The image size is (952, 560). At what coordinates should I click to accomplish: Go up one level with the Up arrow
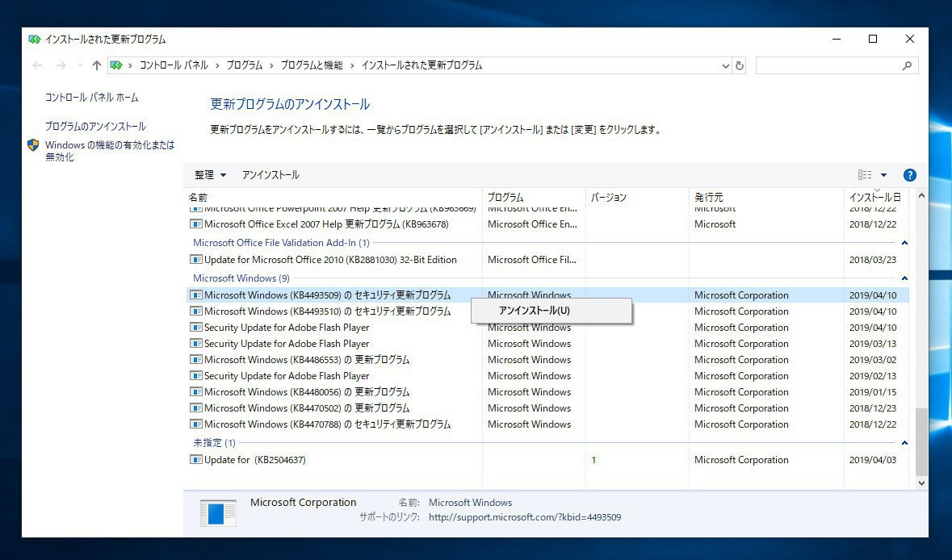(97, 65)
